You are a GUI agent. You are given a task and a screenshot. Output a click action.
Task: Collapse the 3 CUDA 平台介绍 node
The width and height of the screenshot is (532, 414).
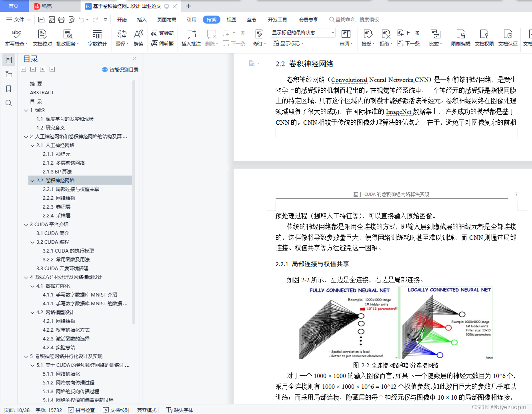[x=26, y=225]
